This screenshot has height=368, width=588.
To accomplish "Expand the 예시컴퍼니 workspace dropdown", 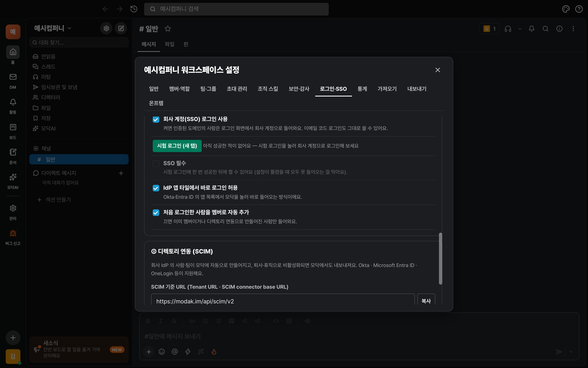I will tap(69, 28).
